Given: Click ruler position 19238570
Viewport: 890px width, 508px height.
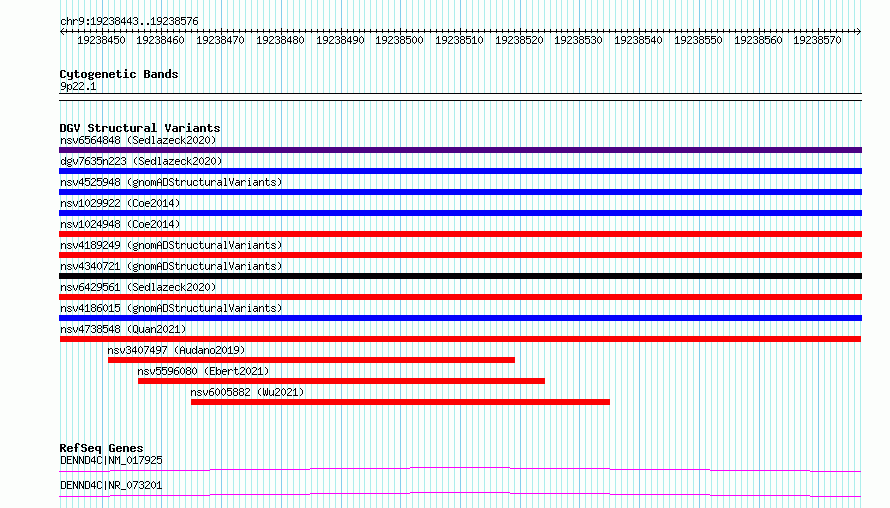Looking at the screenshot, I should click(x=817, y=40).
